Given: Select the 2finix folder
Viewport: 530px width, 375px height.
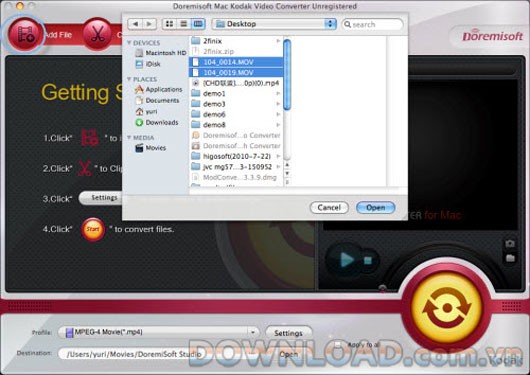Looking at the screenshot, I should point(236,41).
